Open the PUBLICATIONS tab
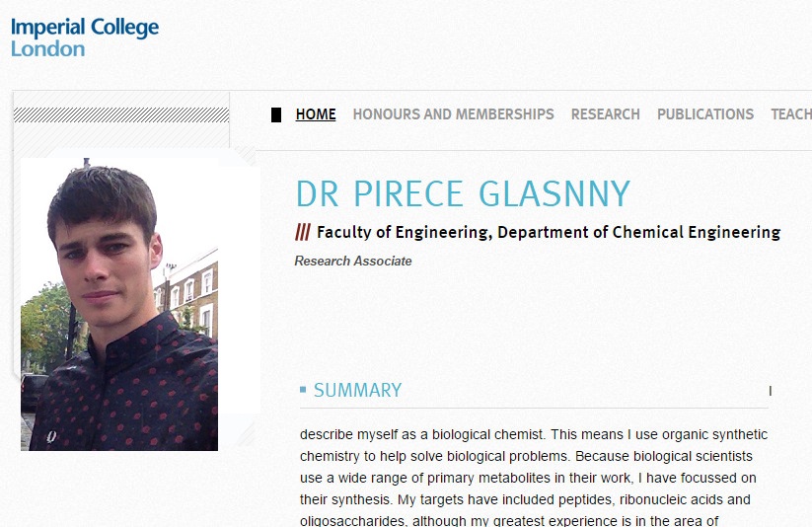 point(705,114)
